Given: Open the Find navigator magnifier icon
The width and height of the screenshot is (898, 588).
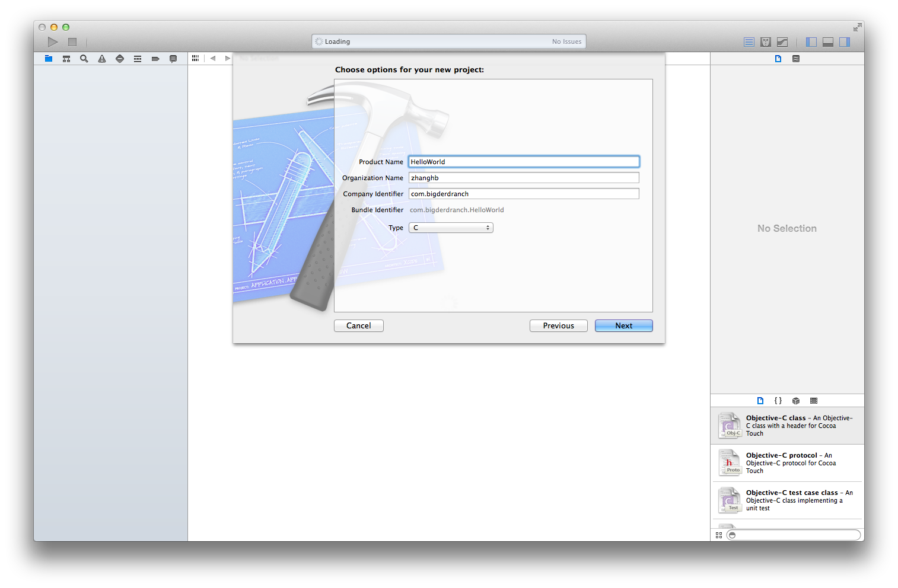Looking at the screenshot, I should pos(84,59).
